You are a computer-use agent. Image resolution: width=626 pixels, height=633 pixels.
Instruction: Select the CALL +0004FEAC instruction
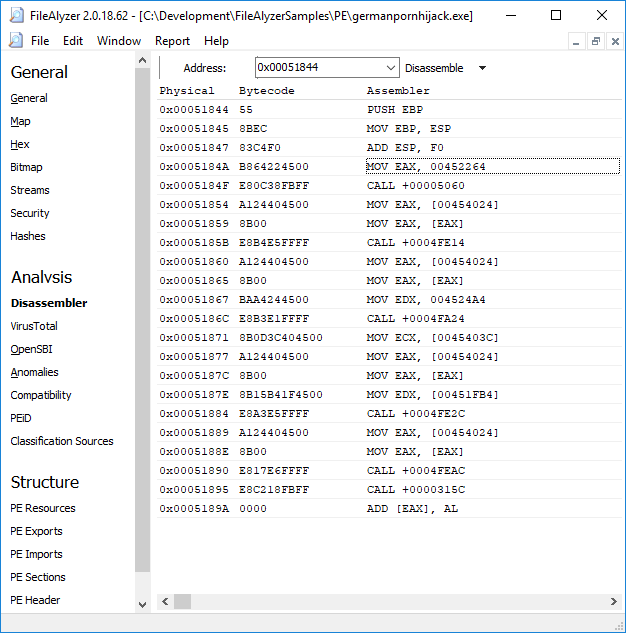tap(416, 471)
